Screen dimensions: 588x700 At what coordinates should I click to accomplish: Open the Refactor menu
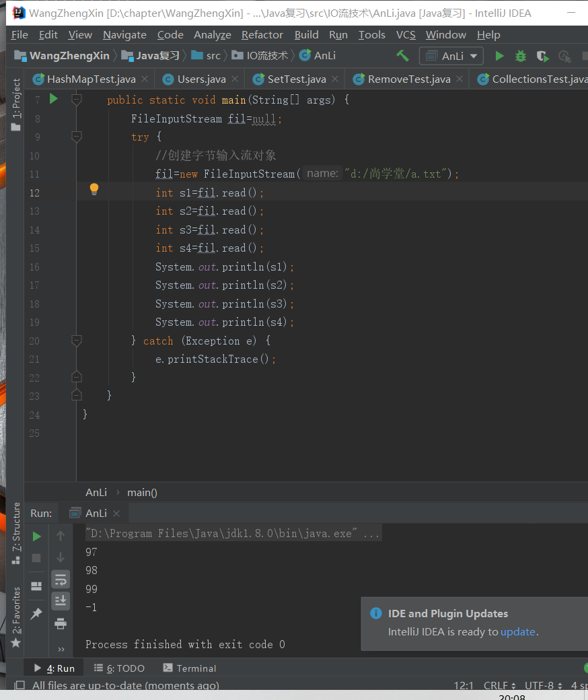point(262,35)
